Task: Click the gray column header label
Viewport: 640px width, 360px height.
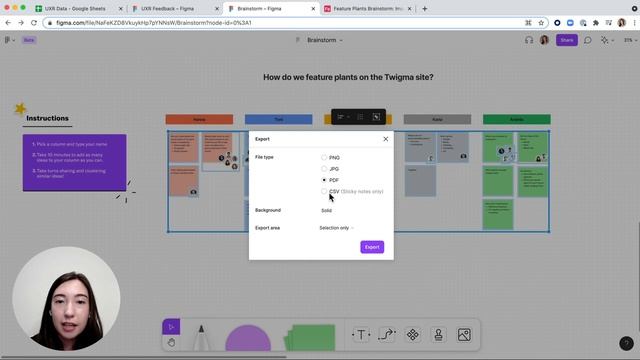Action: [437, 119]
